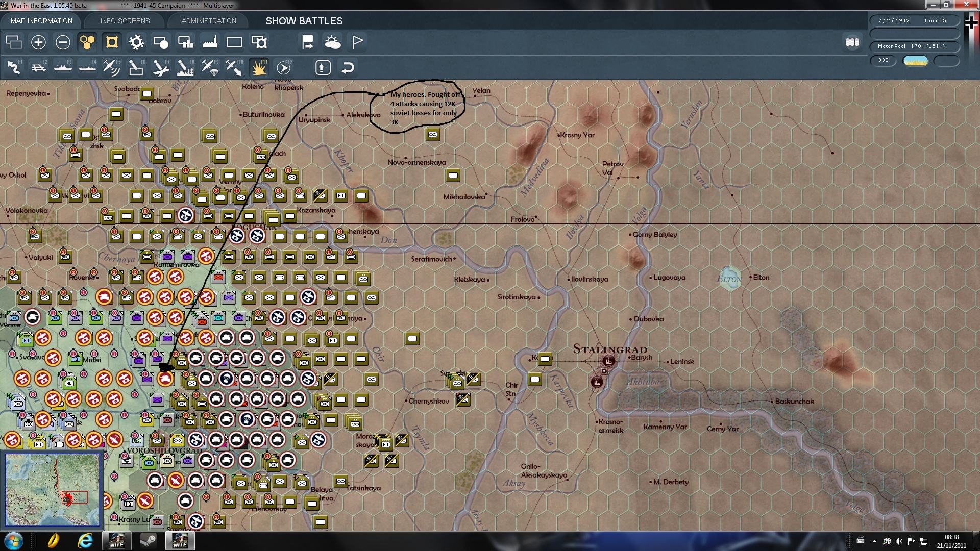Click the Krasny Yar town label
The height and width of the screenshot is (551, 980).
click(x=577, y=135)
